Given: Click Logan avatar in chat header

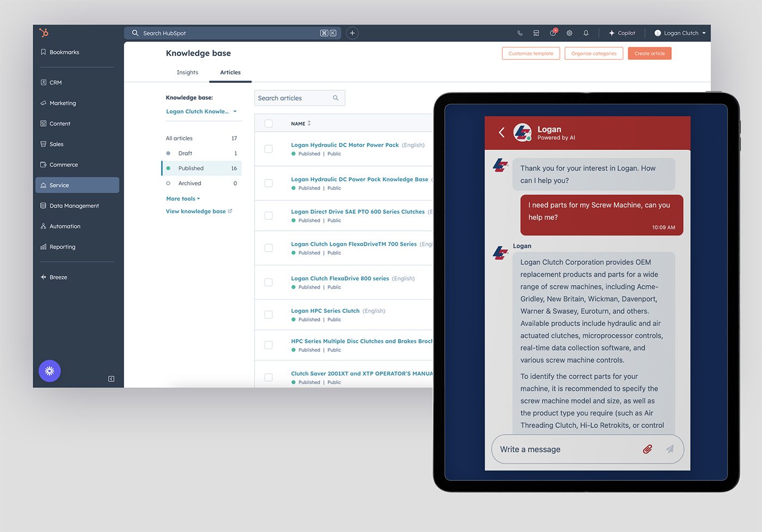Looking at the screenshot, I should [523, 132].
